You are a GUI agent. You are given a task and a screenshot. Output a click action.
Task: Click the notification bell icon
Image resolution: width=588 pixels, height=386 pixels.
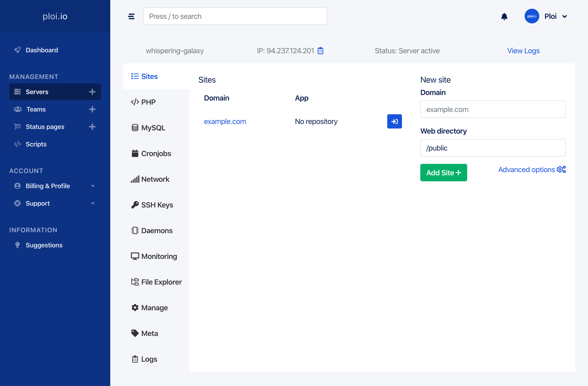[504, 16]
